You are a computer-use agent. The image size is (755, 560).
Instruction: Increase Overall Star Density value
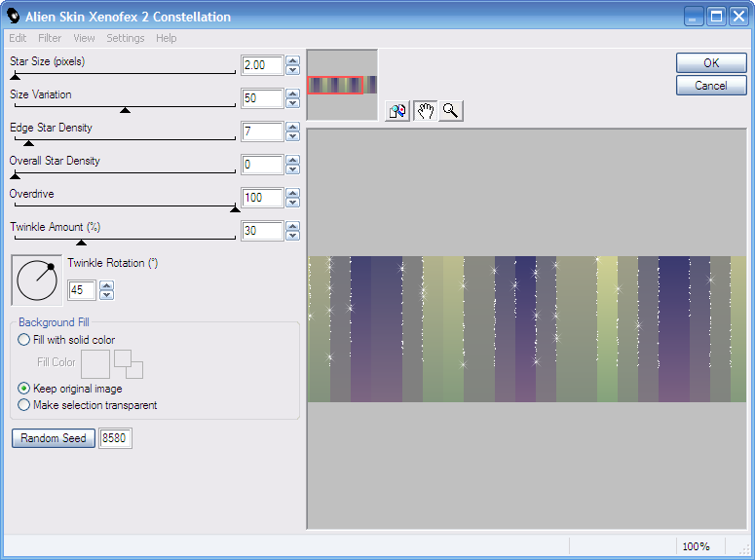293,160
